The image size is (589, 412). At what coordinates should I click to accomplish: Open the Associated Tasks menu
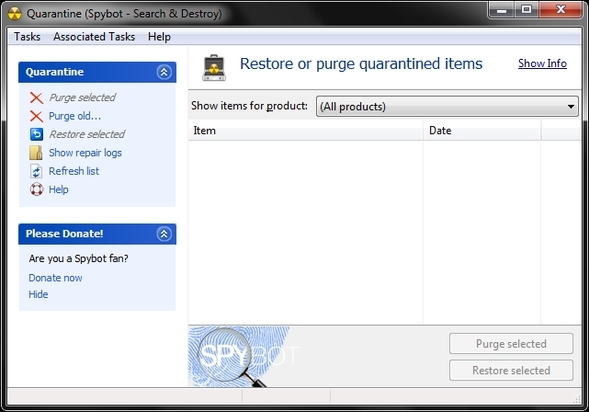(94, 37)
